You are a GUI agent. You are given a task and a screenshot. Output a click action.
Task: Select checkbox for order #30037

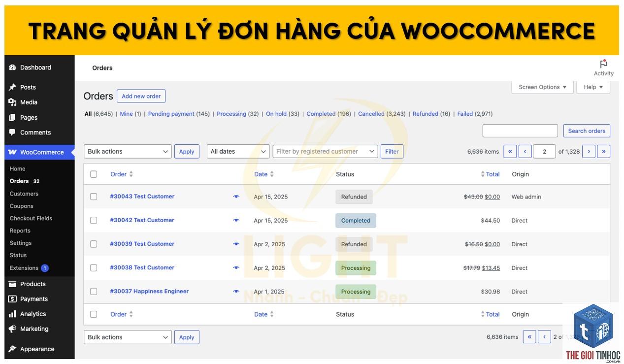coord(94,291)
